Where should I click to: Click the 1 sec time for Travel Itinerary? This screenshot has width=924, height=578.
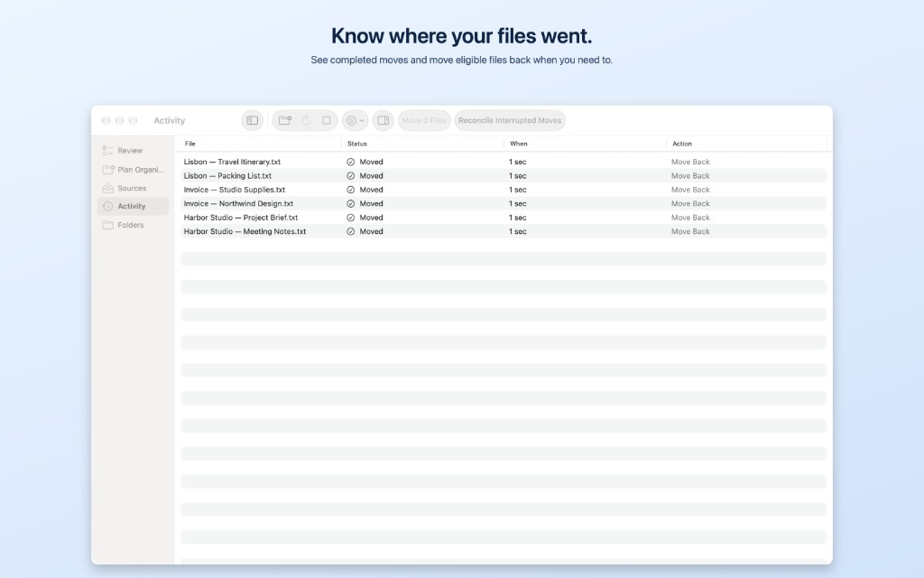click(517, 162)
